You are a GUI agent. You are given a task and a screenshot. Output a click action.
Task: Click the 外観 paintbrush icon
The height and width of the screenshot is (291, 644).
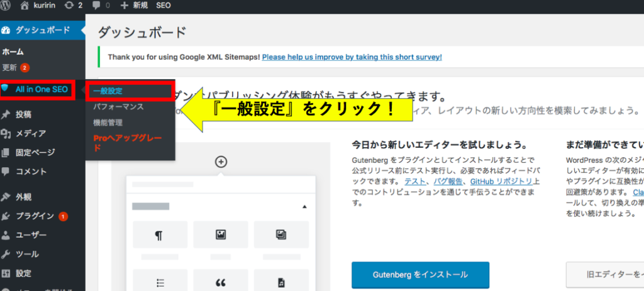point(5,197)
